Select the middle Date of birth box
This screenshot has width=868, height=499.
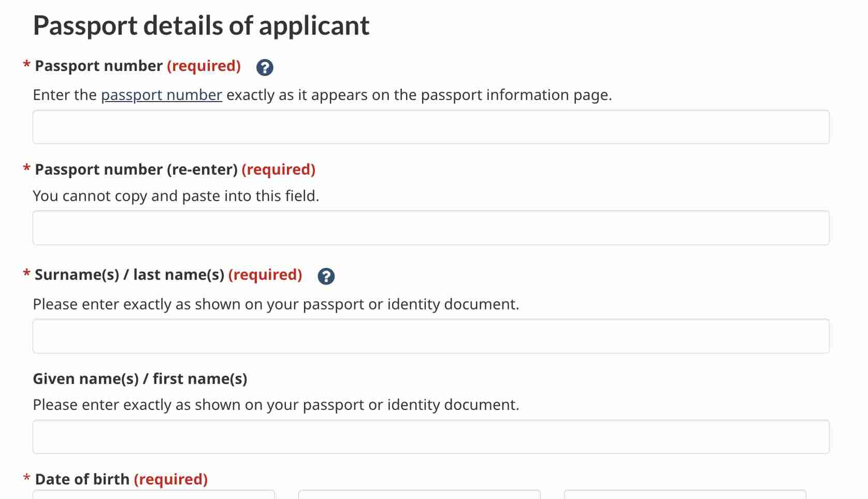419,496
